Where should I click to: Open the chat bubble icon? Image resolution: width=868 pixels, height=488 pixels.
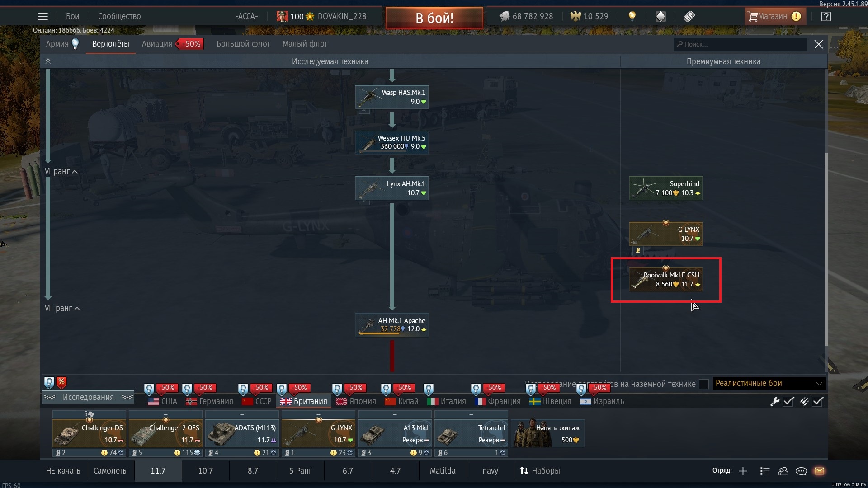801,471
